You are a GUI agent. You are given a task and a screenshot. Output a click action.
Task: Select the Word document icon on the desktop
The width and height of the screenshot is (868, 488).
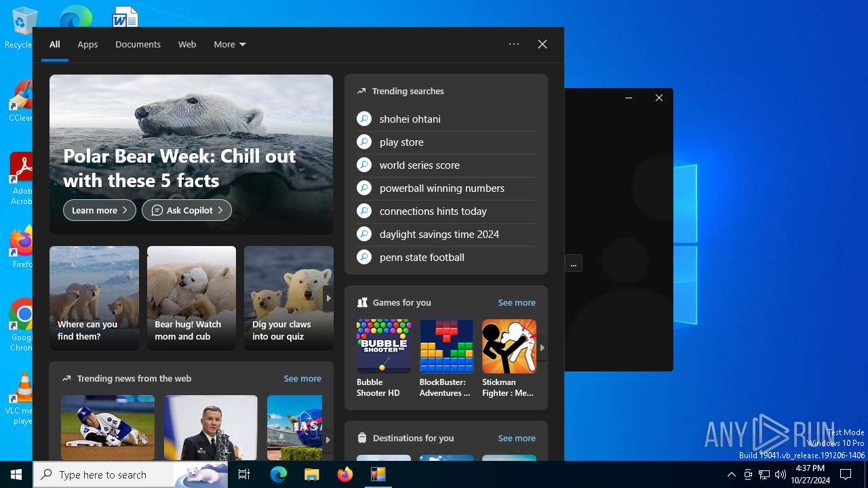click(x=125, y=16)
